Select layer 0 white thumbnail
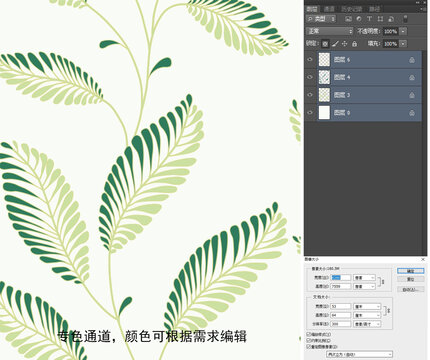The height and width of the screenshot is (360, 430). click(x=324, y=113)
